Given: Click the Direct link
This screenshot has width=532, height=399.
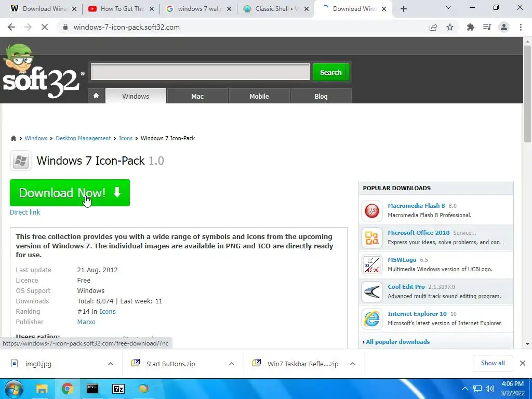Looking at the screenshot, I should pyautogui.click(x=25, y=212).
